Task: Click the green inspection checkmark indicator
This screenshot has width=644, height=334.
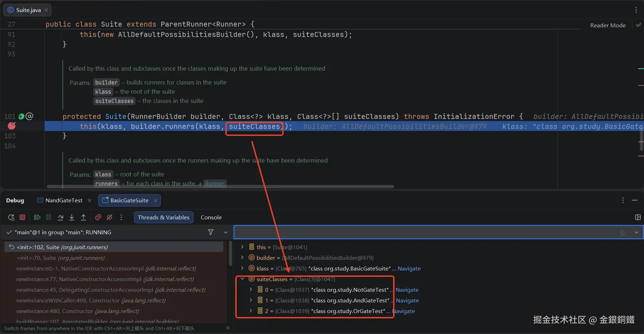Action: (x=639, y=25)
